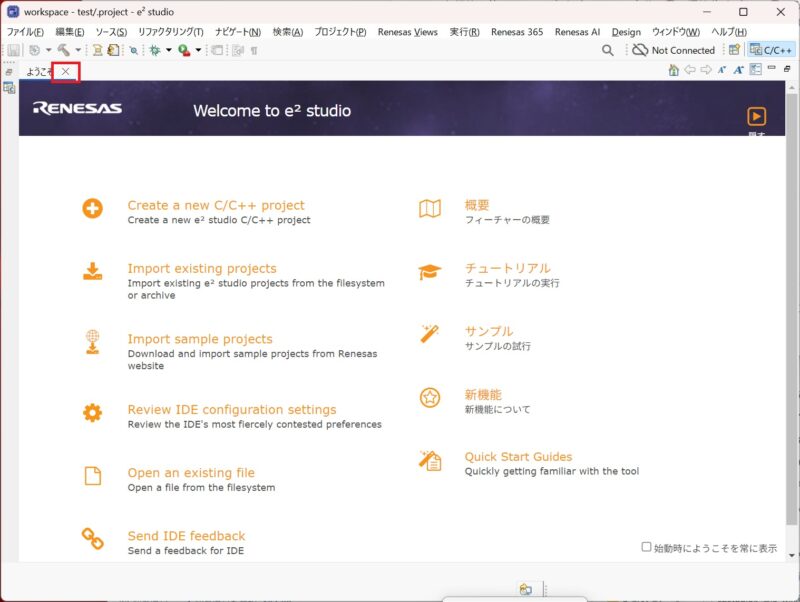Click Create a new C/C++ project link
The height and width of the screenshot is (602, 800).
[x=216, y=205]
